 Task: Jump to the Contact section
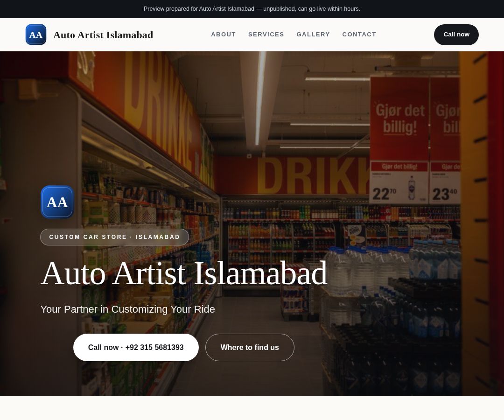click(359, 35)
